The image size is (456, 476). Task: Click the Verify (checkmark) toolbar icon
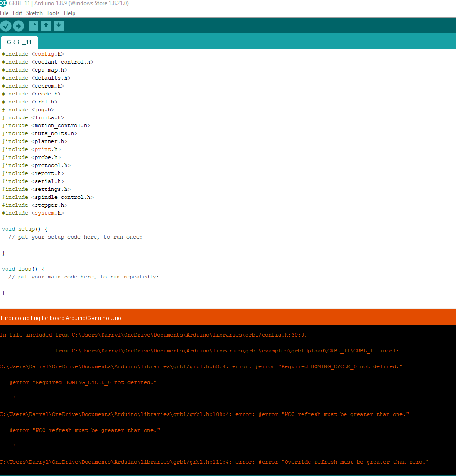point(6,26)
